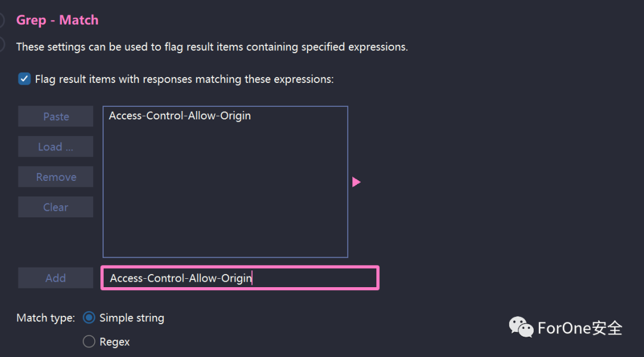Viewport: 644px width, 357px height.
Task: Toggle the Flag result items checkbox
Action: click(24, 79)
